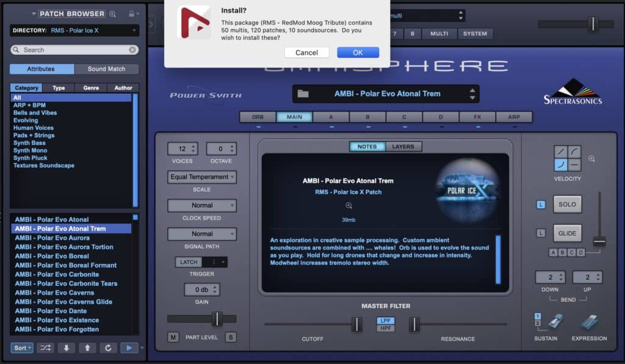
Task: Click Cancel in the Install dialog
Action: tap(306, 52)
